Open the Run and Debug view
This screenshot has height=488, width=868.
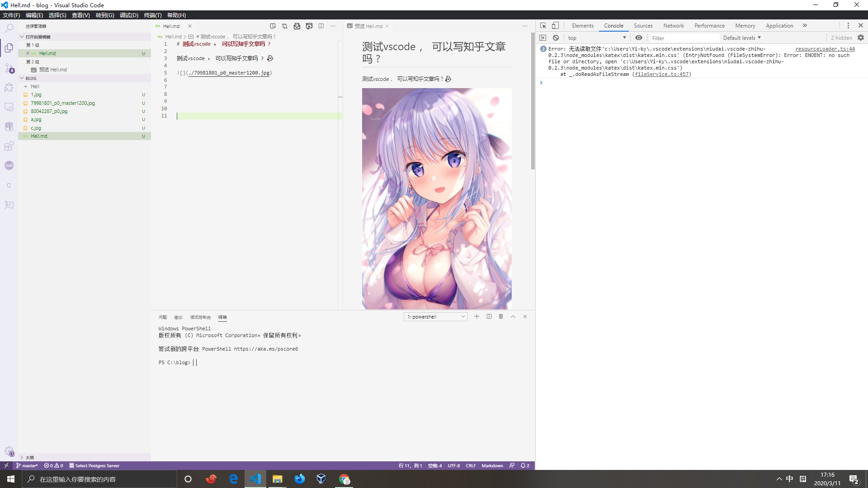pos(9,87)
